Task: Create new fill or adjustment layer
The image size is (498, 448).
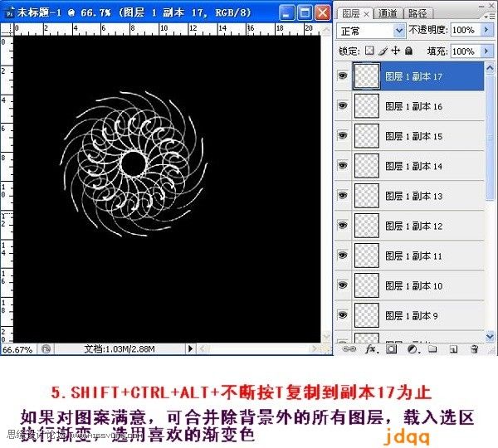Action: click(413, 349)
